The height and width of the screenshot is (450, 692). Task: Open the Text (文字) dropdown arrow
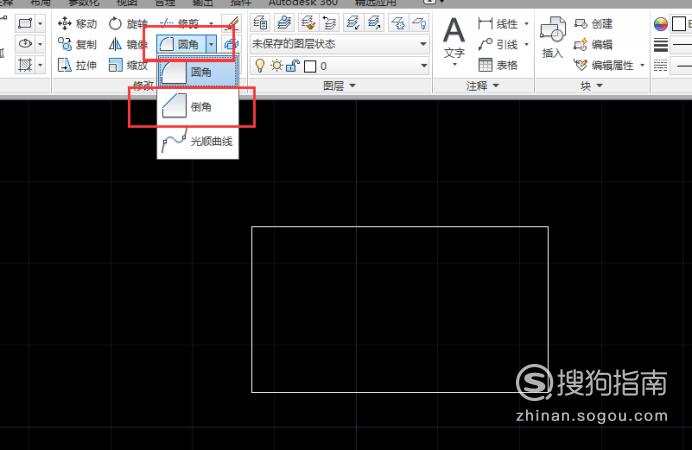454,64
